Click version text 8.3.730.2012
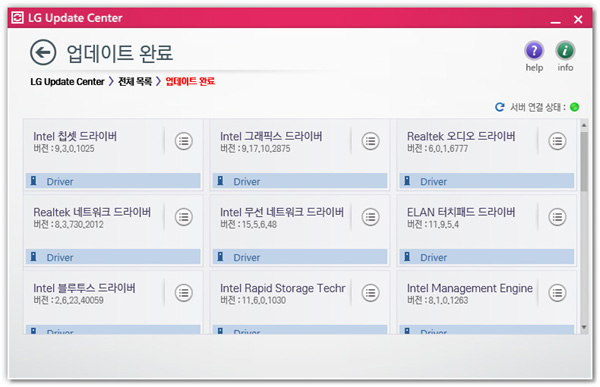600x387 pixels. point(79,224)
